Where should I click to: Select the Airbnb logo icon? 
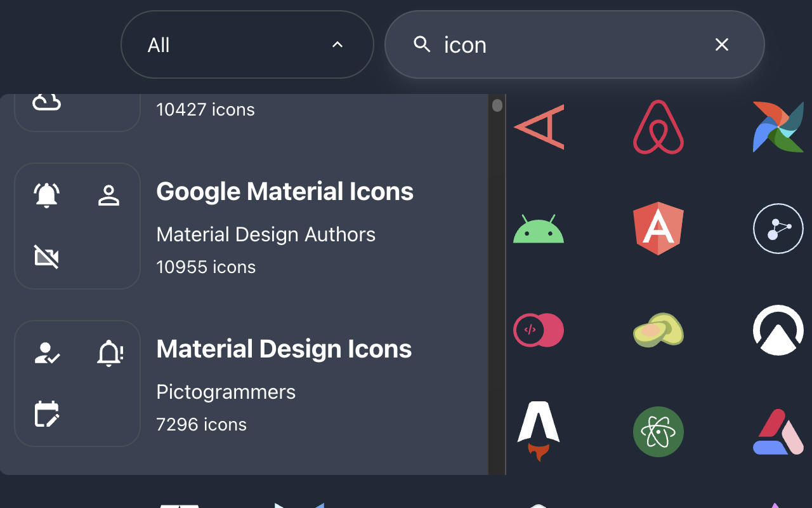pyautogui.click(x=658, y=126)
